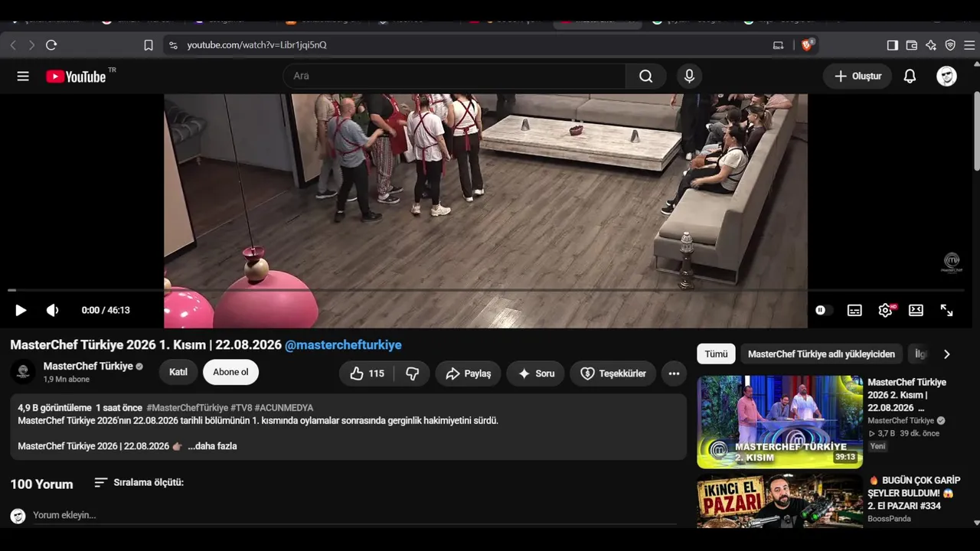The image size is (980, 551).
Task: Click the URL in the address bar
Action: (x=256, y=45)
